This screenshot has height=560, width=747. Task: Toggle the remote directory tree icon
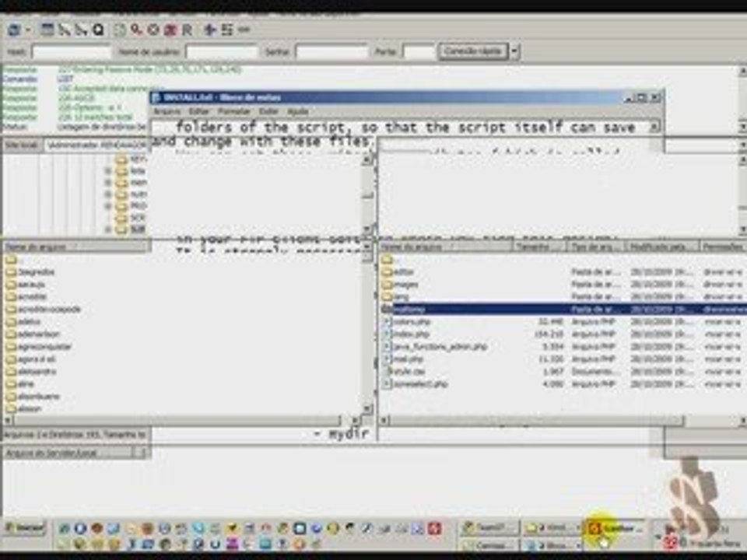click(81, 30)
